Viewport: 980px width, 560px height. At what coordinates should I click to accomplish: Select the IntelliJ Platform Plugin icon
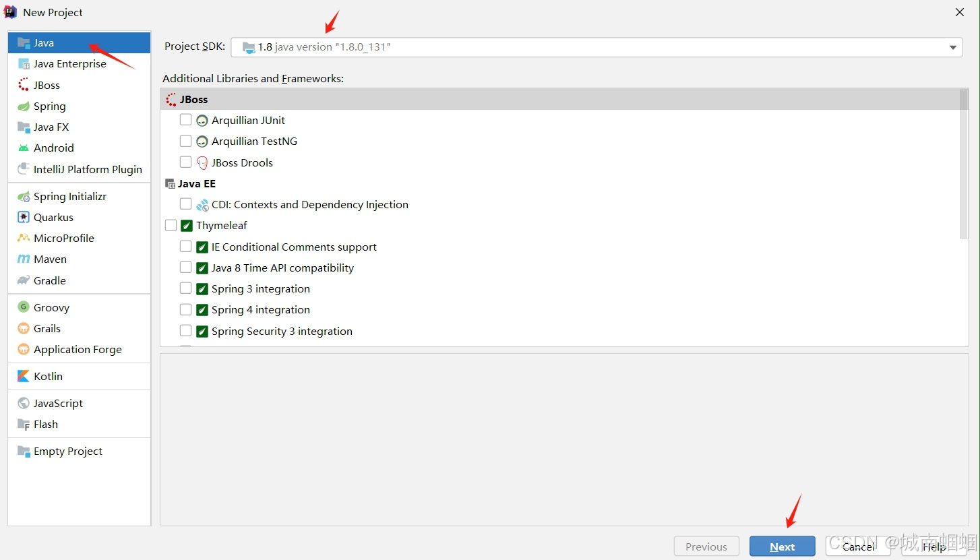[24, 169]
